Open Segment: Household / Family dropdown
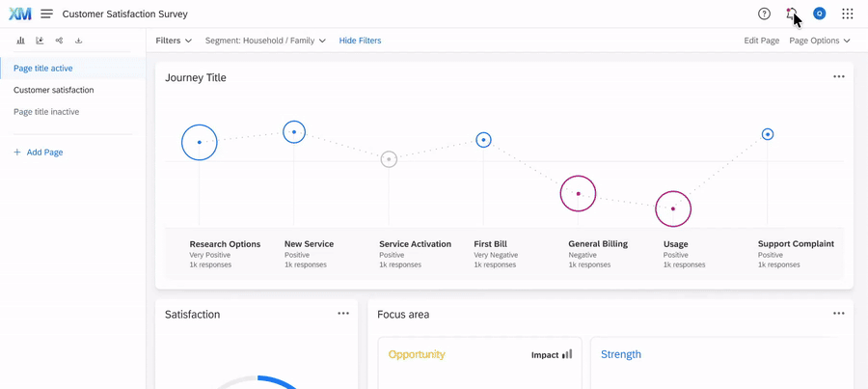This screenshot has height=389, width=868. pyautogui.click(x=266, y=41)
